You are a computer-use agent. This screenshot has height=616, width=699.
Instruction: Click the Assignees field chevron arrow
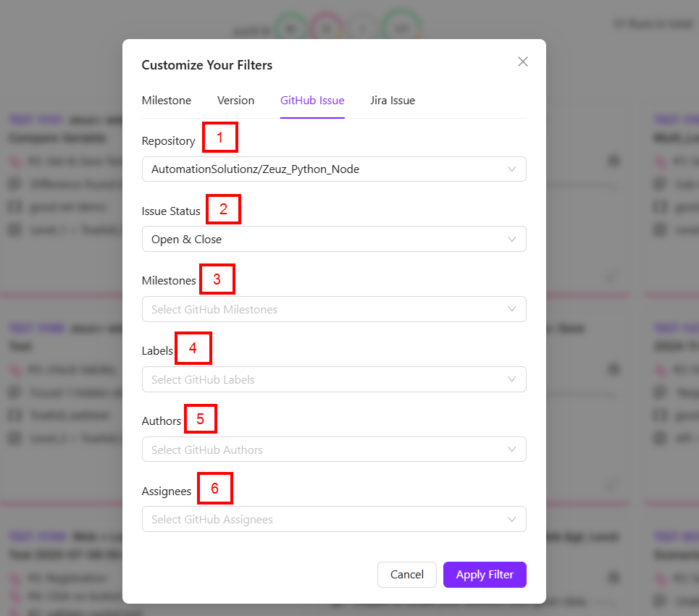(512, 520)
